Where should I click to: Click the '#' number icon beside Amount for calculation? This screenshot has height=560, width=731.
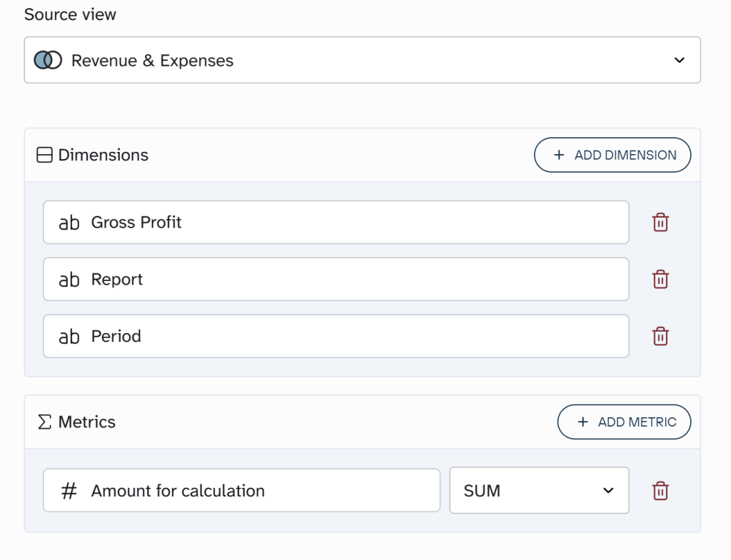click(x=69, y=490)
